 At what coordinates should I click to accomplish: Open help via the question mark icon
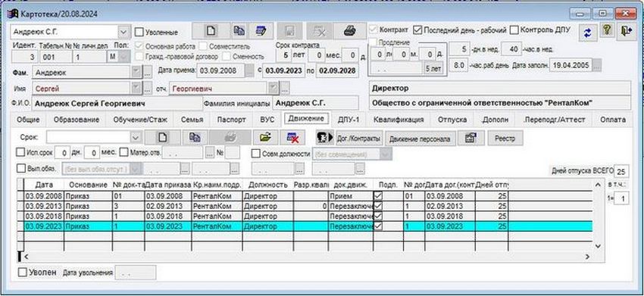click(x=607, y=31)
